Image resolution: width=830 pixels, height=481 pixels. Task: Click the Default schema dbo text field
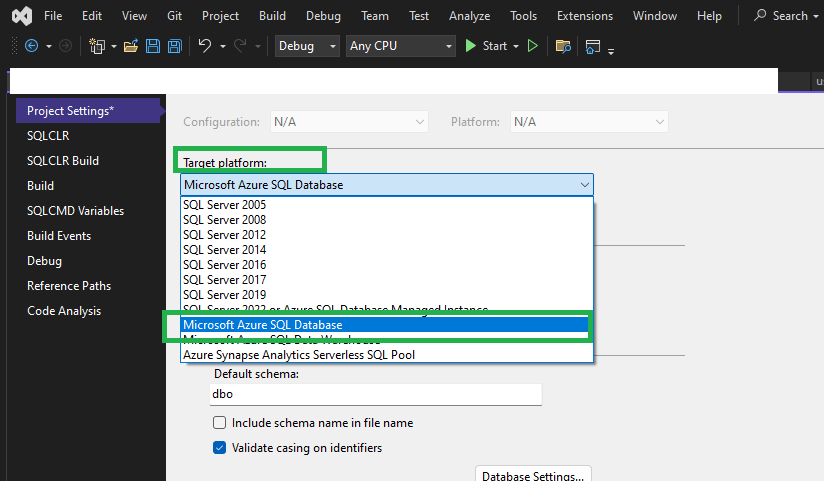click(x=375, y=394)
